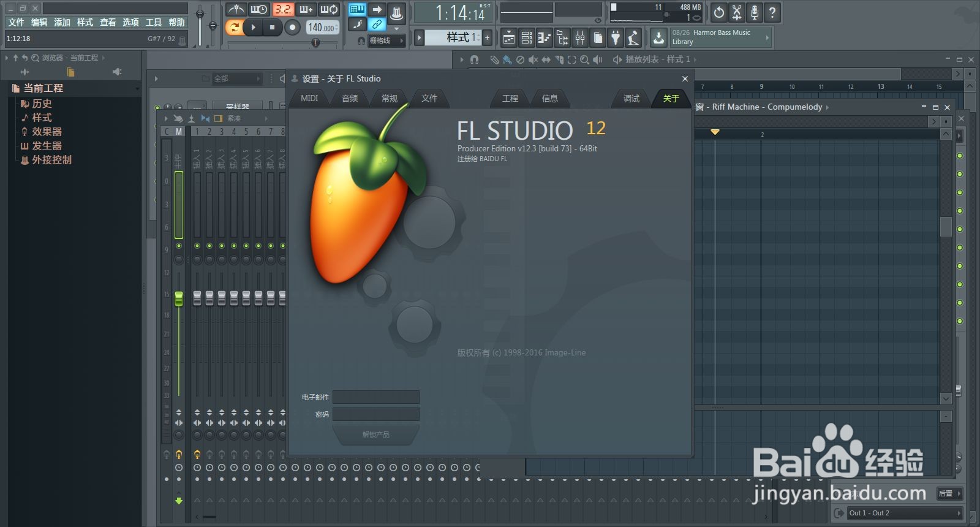Toggle wait for input before recording
Image resolution: width=980 pixels, height=527 pixels.
259,9
